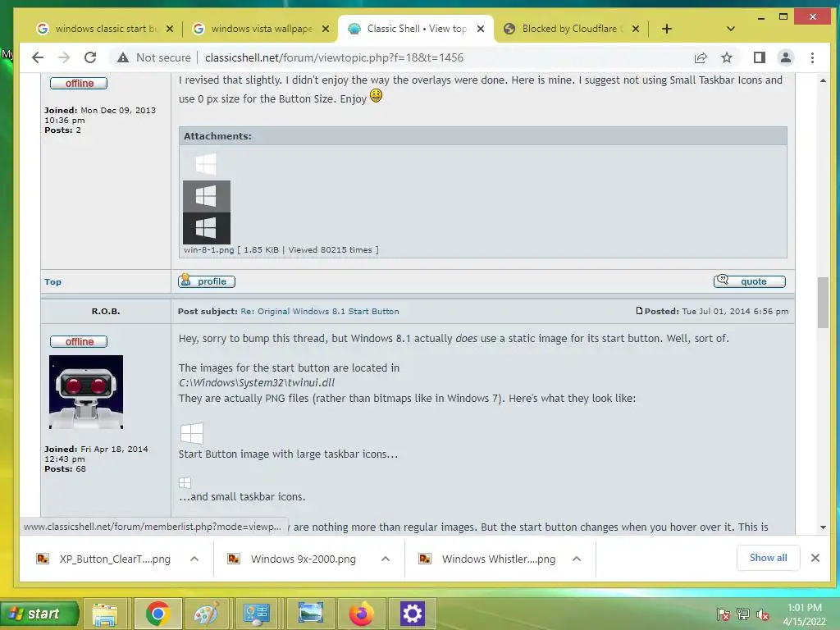
Task: Close the Classic Shell tab
Action: click(481, 29)
